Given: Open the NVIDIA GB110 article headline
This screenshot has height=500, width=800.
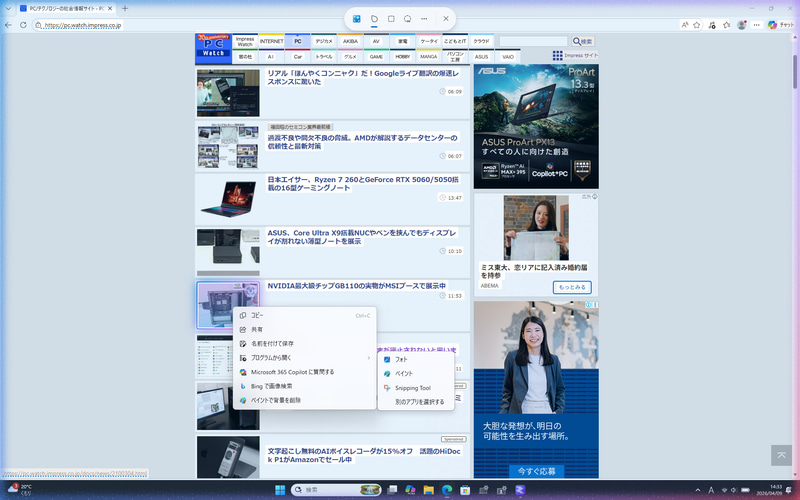Looking at the screenshot, I should tap(357, 286).
